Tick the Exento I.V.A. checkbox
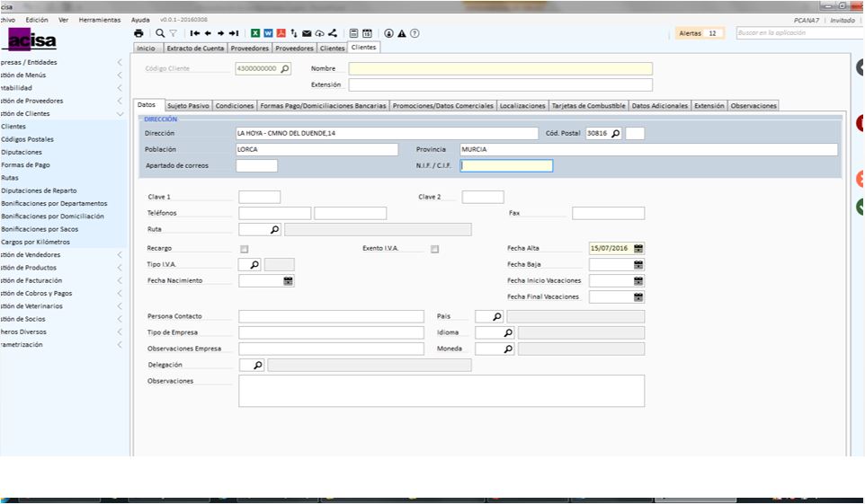The width and height of the screenshot is (865, 504). pos(434,249)
